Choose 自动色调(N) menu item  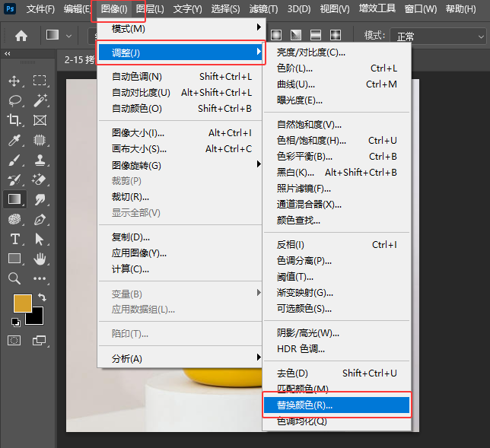181,77
